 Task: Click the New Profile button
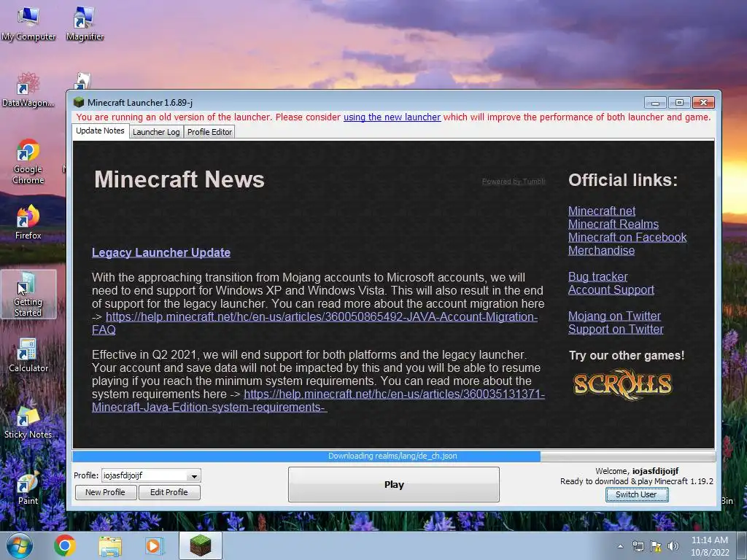(x=106, y=492)
